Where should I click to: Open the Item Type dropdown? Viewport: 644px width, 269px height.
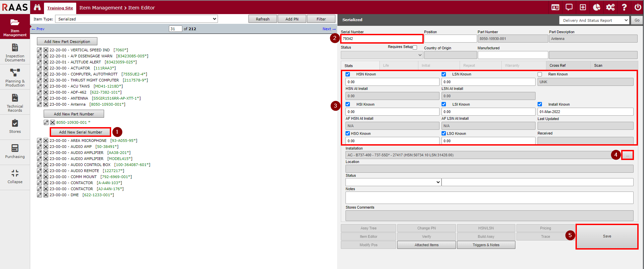click(x=136, y=19)
